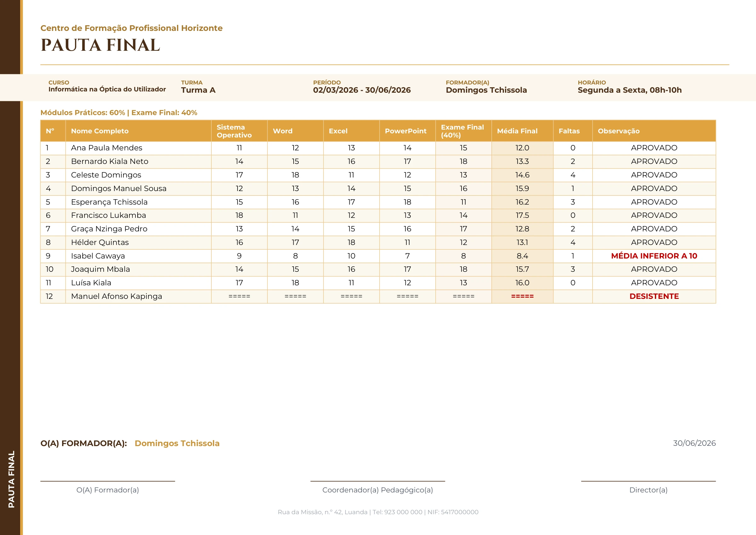Click student name 'Domingos Manuel Sousa'
The image size is (756, 535).
coord(119,188)
